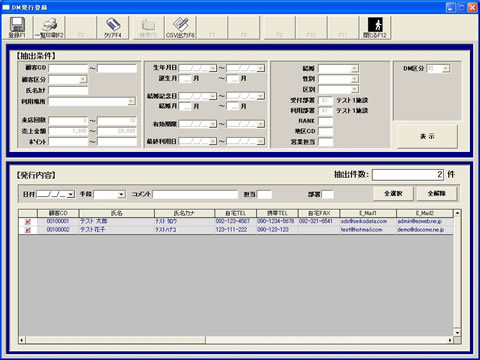Click the 地区CD input field
Image resolution: width=480 pixels, height=360 pixels.
pos(325,131)
